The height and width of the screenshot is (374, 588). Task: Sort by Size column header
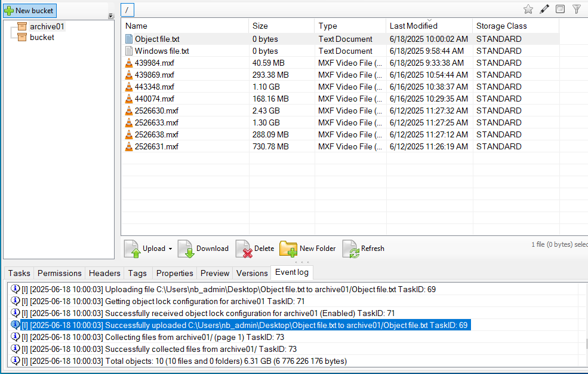[x=281, y=26]
